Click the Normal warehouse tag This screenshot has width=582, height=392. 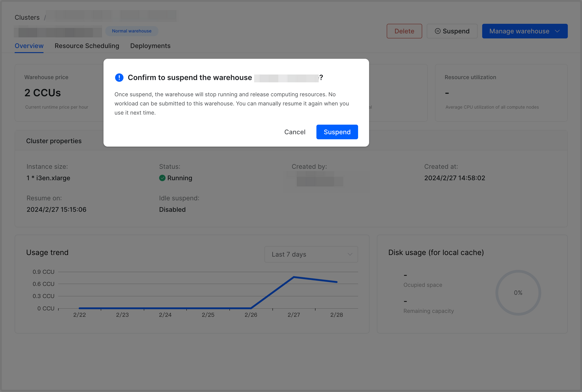tap(132, 31)
